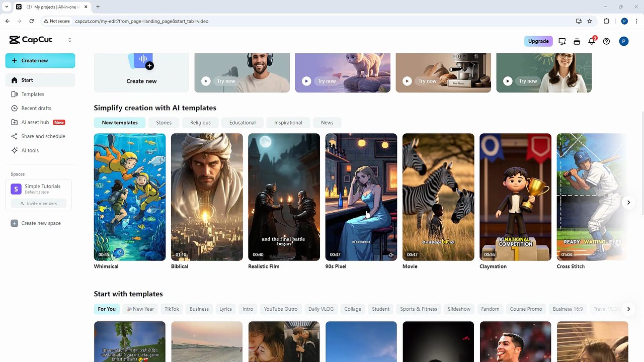Open the Realistic Film template thumbnail
The height and width of the screenshot is (362, 644).
click(x=284, y=197)
